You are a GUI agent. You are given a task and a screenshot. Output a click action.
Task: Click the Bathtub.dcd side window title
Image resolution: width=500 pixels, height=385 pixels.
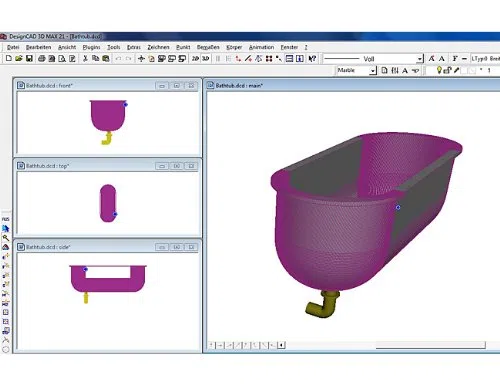48,247
